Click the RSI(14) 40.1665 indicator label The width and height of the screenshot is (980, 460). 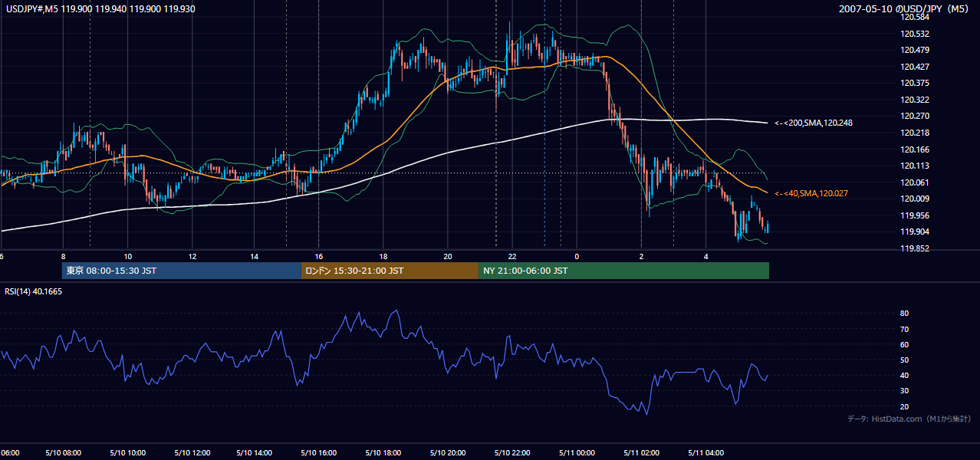tap(34, 291)
